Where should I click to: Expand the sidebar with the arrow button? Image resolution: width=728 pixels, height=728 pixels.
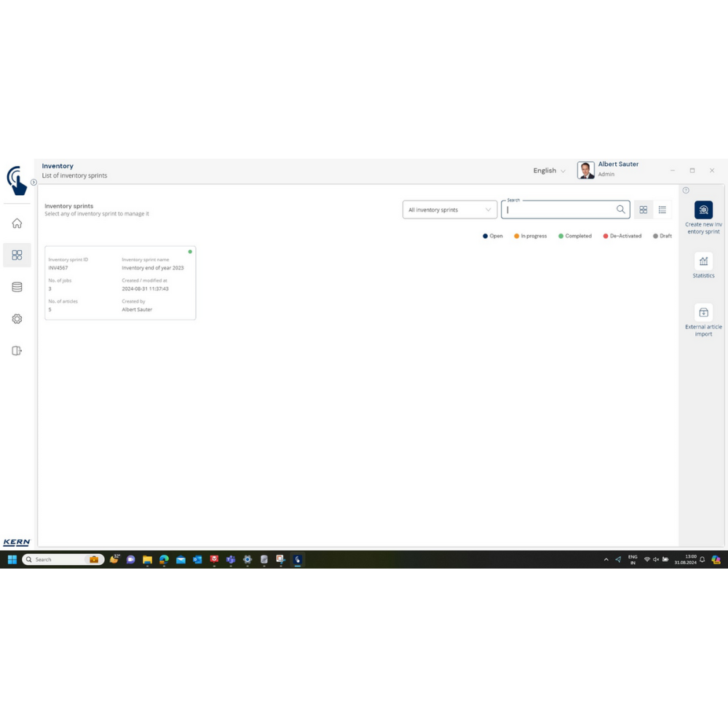pos(33,182)
